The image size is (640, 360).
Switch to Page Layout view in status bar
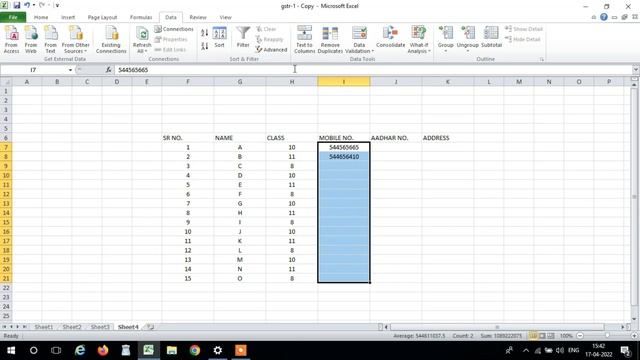pyautogui.click(x=542, y=336)
